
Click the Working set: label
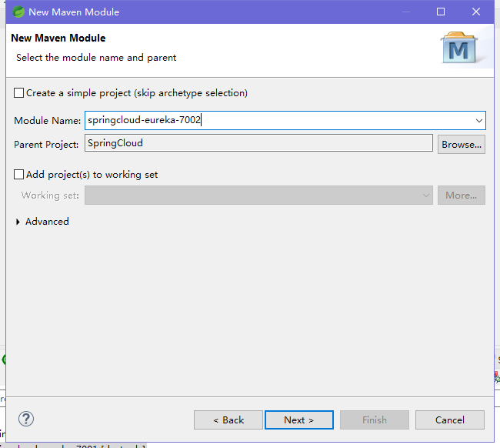pos(50,196)
